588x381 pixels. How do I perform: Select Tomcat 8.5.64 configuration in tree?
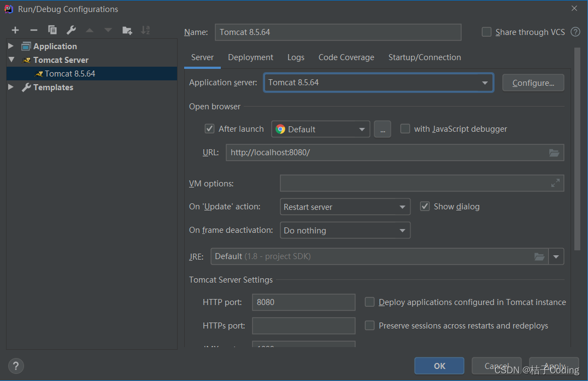pyautogui.click(x=92, y=73)
